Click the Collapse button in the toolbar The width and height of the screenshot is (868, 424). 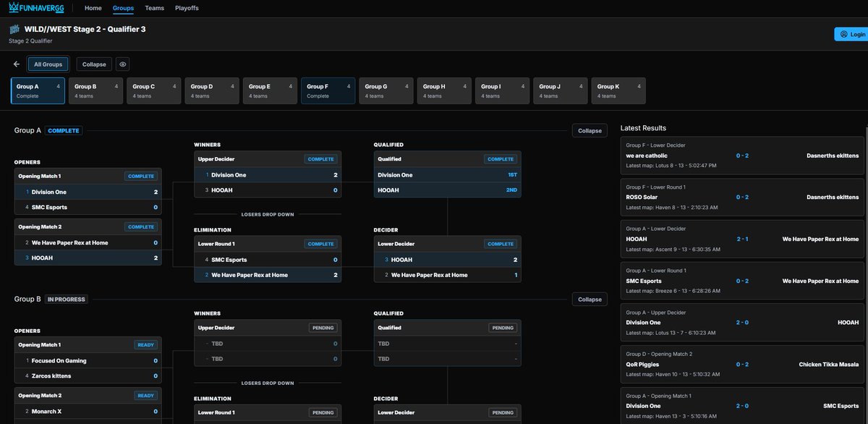point(94,64)
